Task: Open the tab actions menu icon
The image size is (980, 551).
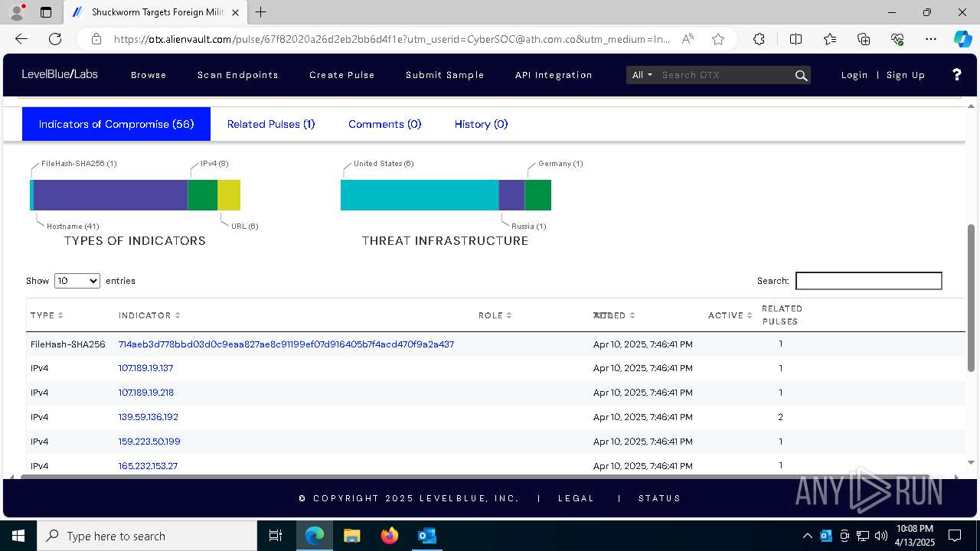Action: pyautogui.click(x=46, y=12)
